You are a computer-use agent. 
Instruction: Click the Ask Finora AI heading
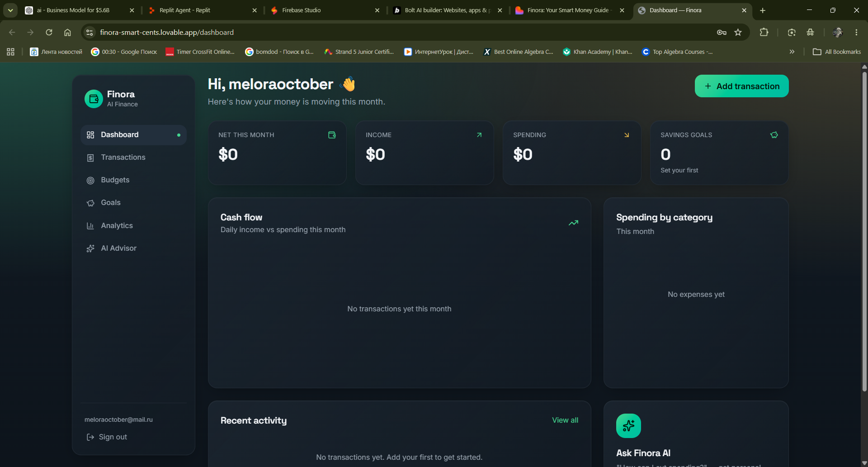[x=643, y=453]
